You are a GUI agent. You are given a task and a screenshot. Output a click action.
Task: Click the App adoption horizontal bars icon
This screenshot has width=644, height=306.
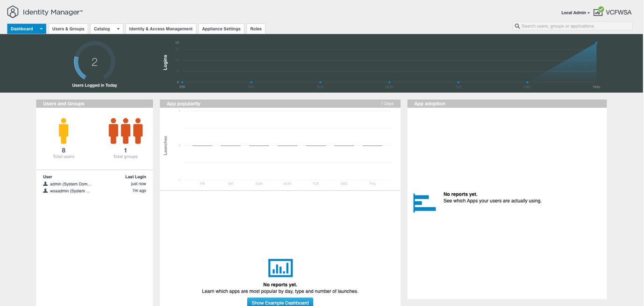coord(424,203)
